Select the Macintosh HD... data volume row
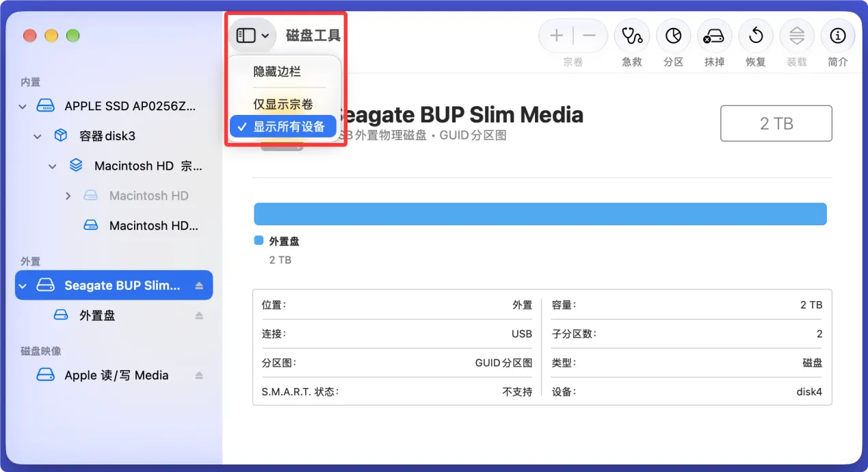 click(x=114, y=225)
